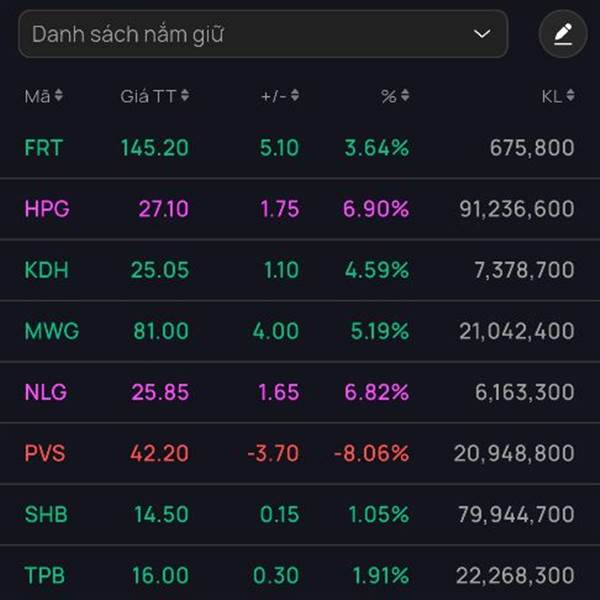This screenshot has height=600, width=600.
Task: Open the MWG stock details
Action: [x=52, y=331]
